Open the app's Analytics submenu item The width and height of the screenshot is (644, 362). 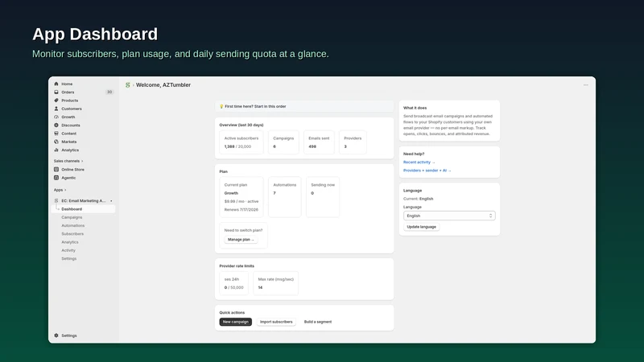(x=70, y=242)
